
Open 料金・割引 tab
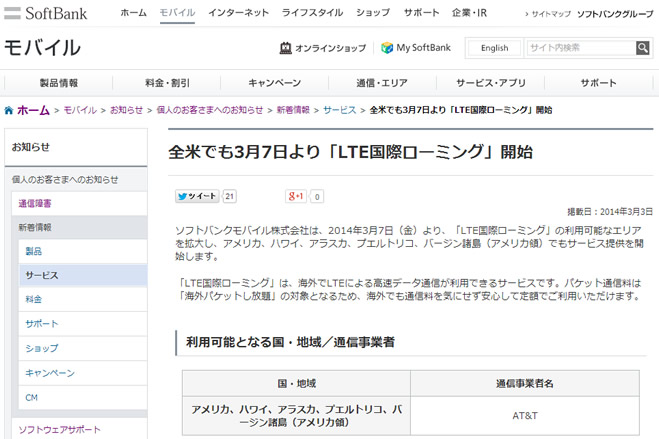pyautogui.click(x=167, y=83)
